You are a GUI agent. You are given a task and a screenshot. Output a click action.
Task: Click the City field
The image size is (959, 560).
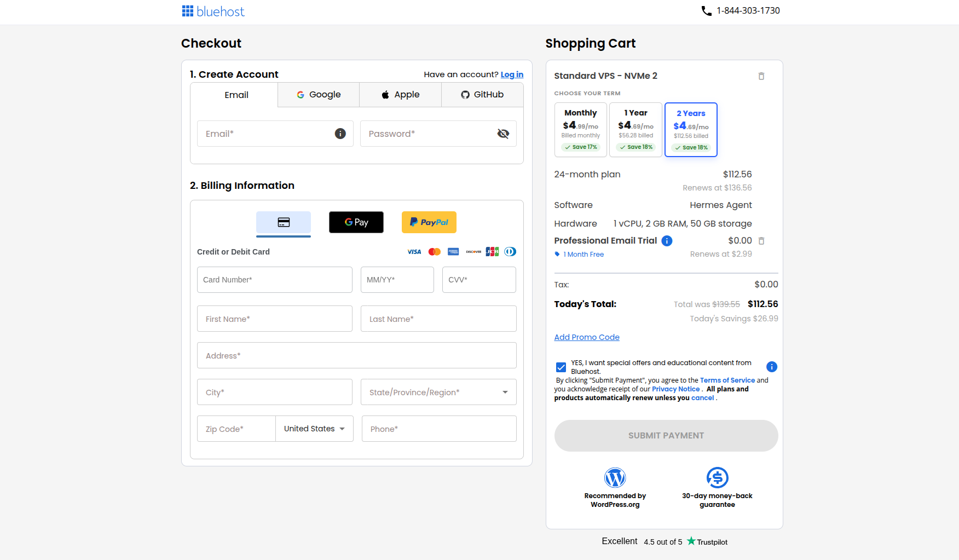point(275,392)
